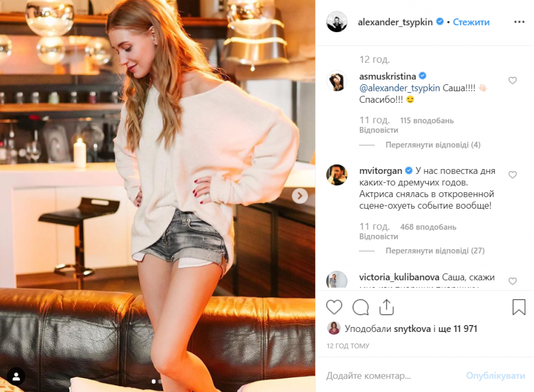Screen dimensions: 534x392
Task: Expand the 4 replies under asmuskristina's comment
Action: 433,145
